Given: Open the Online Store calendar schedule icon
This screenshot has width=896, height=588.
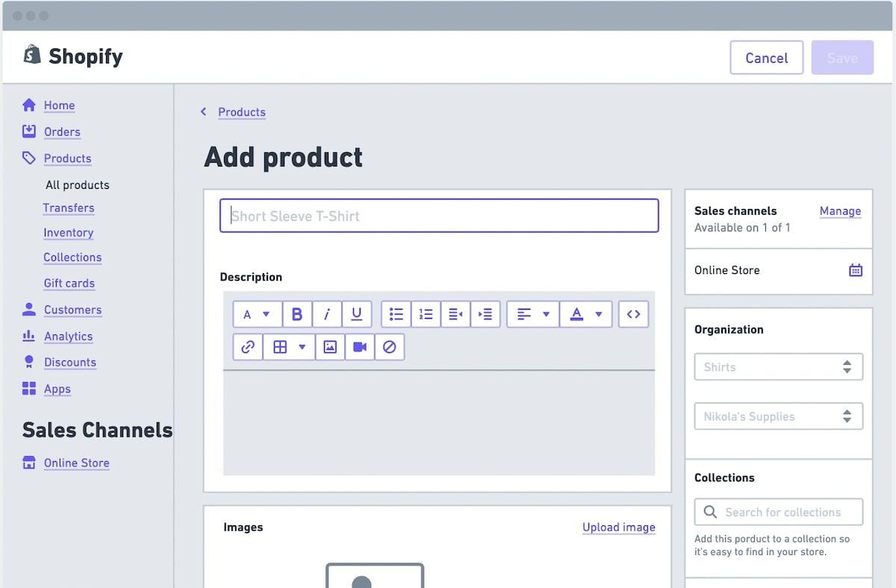Looking at the screenshot, I should 856,270.
